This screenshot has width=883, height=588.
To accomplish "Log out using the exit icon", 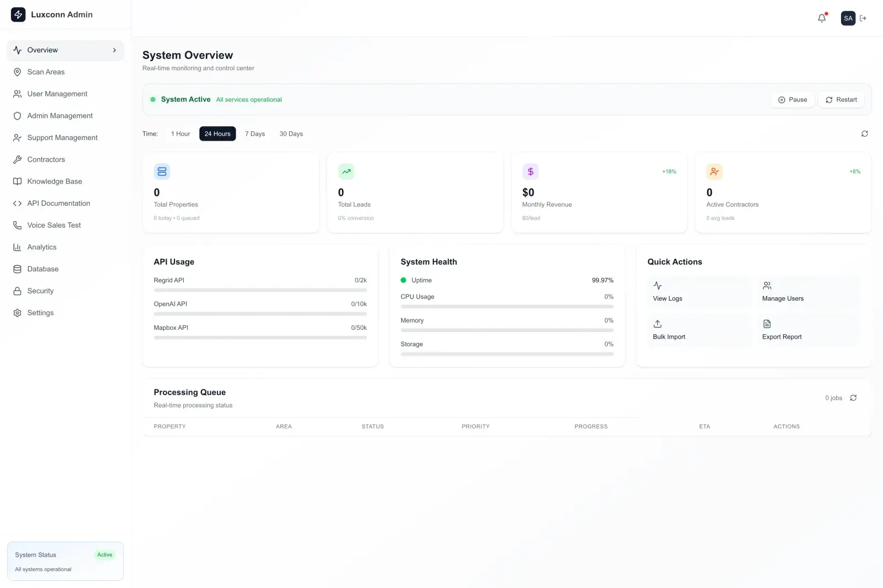I will [863, 18].
